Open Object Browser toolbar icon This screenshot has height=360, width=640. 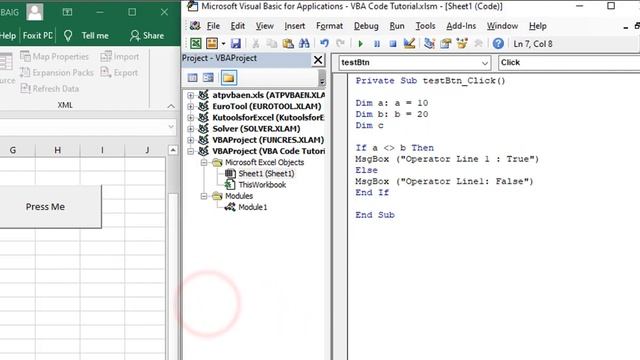coord(462,43)
